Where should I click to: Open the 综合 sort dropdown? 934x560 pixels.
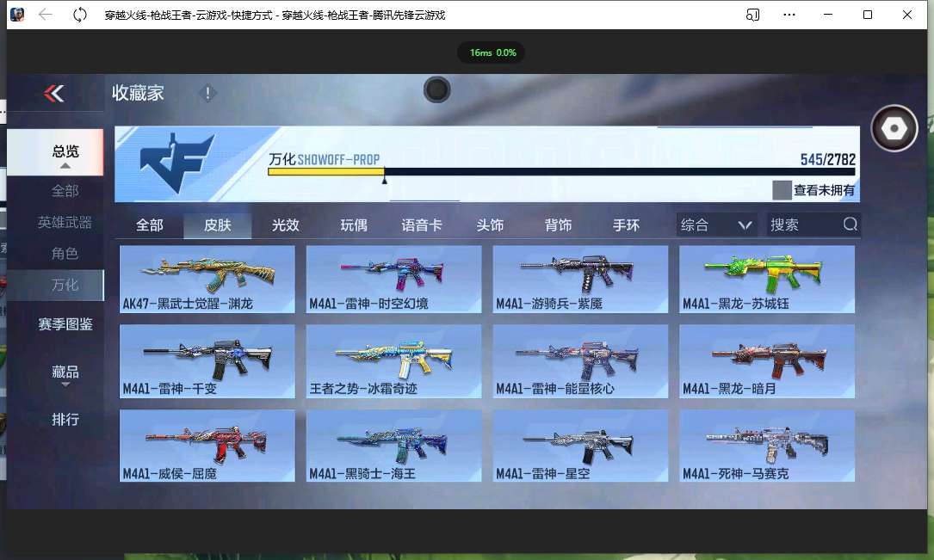point(716,225)
